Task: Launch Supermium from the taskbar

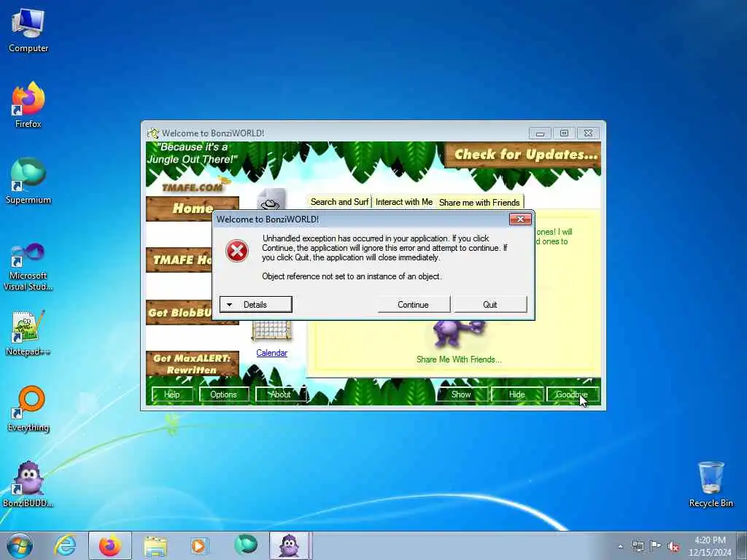Action: click(246, 545)
